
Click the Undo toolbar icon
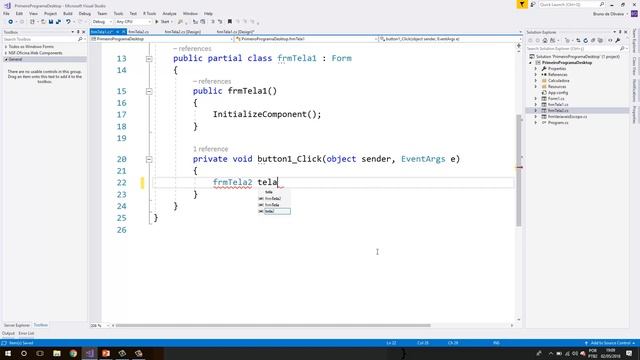(x=68, y=22)
